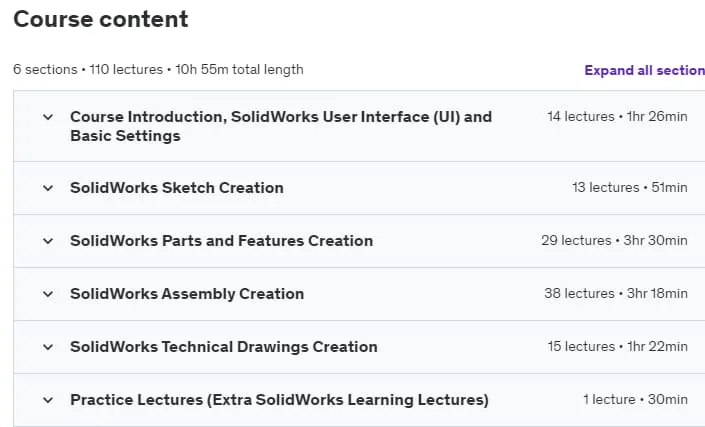Click the Practice Lectures chevron arrow
The height and width of the screenshot is (427, 705).
(48, 400)
